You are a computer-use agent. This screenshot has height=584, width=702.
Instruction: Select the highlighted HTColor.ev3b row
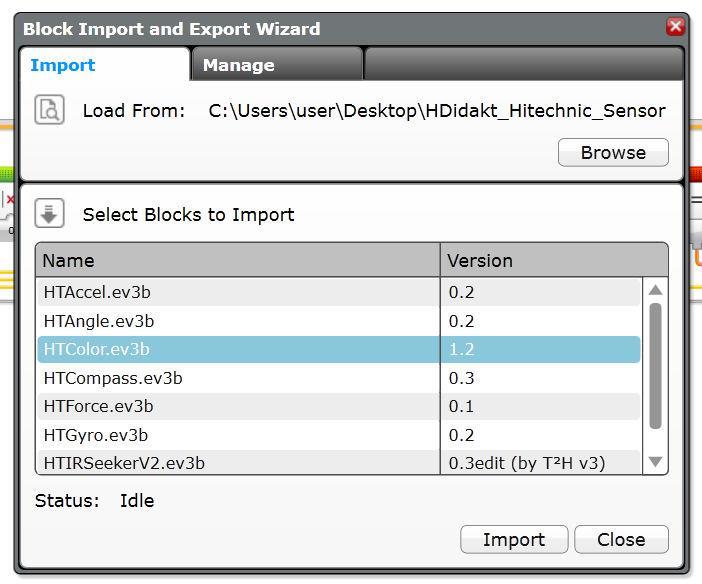[339, 349]
